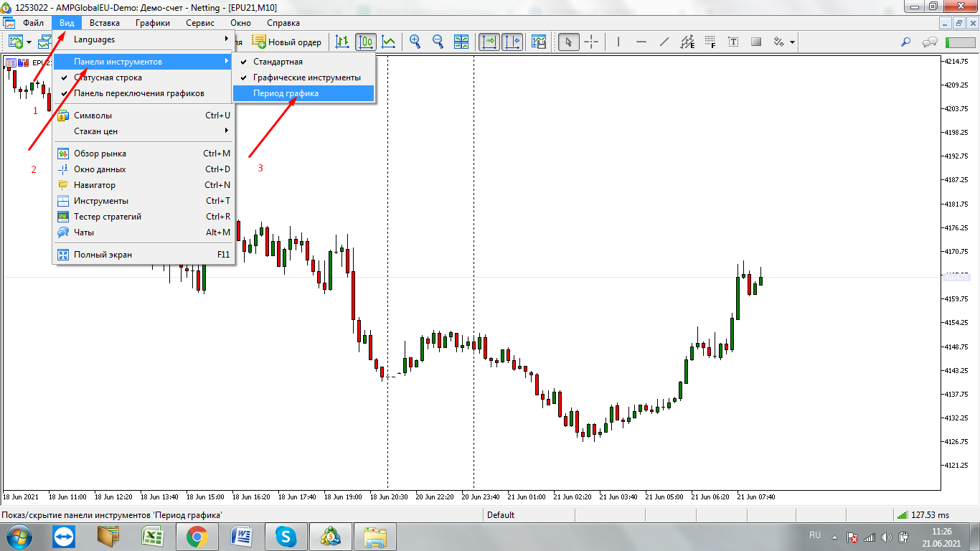Uncheck the Стандартная toolbar option

pos(303,62)
